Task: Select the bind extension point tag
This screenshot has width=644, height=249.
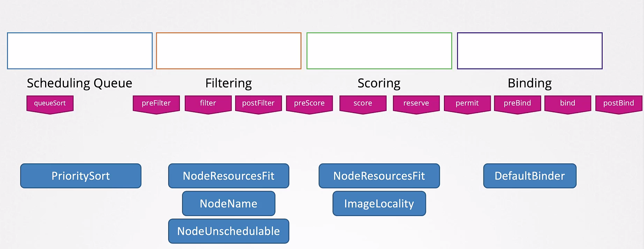Action: pyautogui.click(x=568, y=103)
